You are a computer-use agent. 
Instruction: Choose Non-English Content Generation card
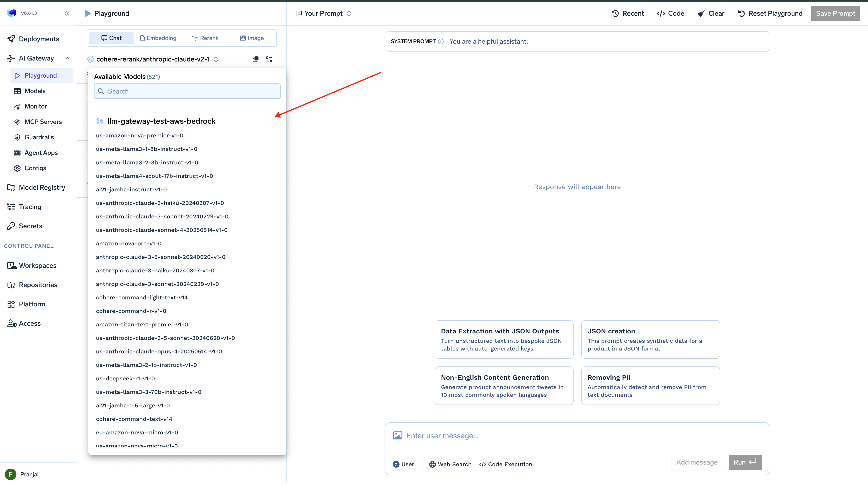[x=504, y=386]
